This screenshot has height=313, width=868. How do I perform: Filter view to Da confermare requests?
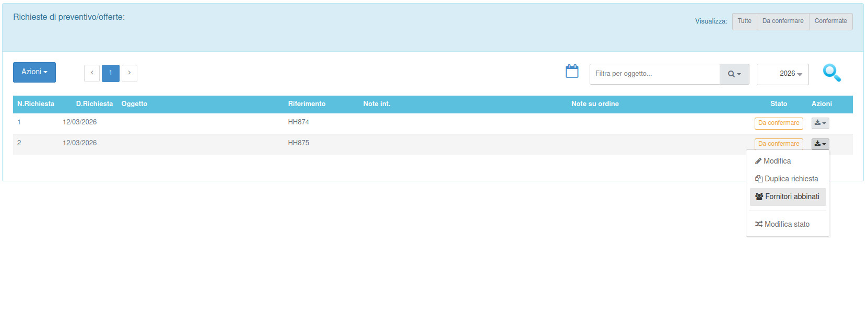tap(782, 21)
